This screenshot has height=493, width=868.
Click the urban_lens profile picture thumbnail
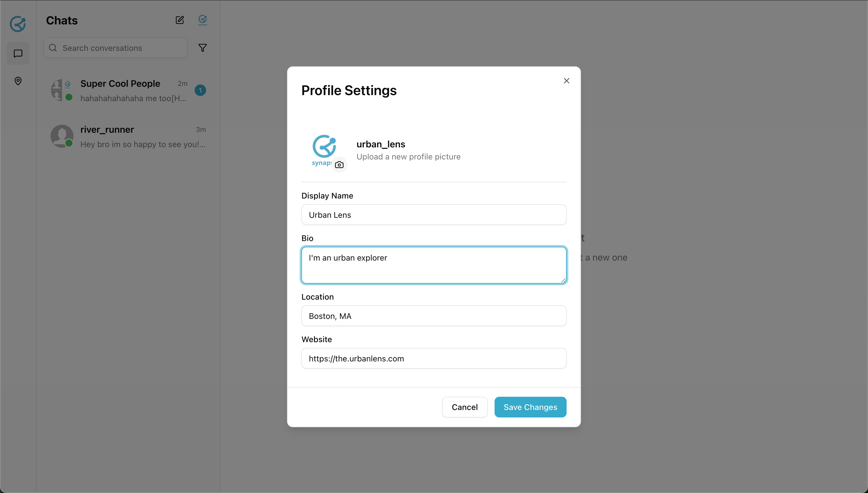tap(323, 149)
